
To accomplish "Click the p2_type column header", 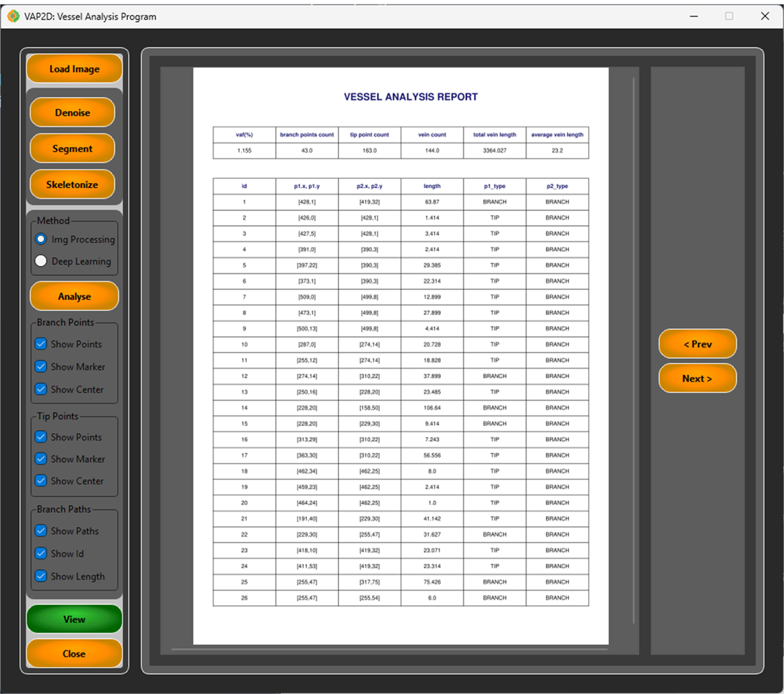I will (x=557, y=186).
